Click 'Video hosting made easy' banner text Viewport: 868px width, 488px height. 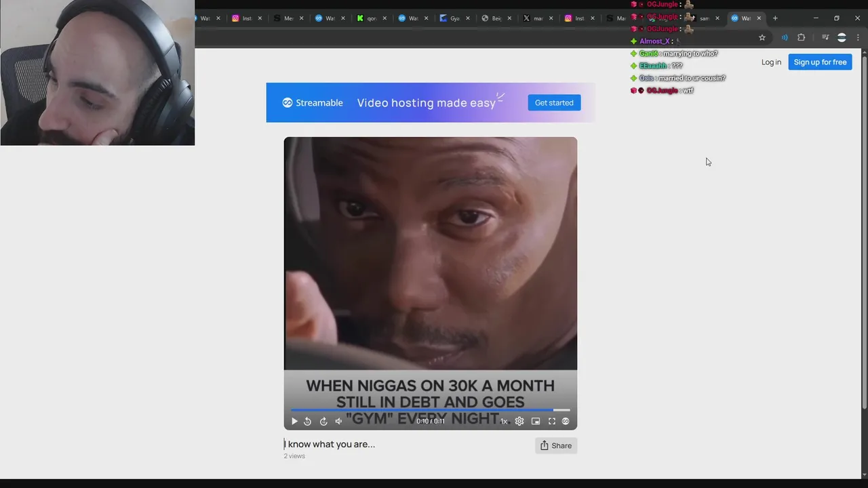(427, 102)
